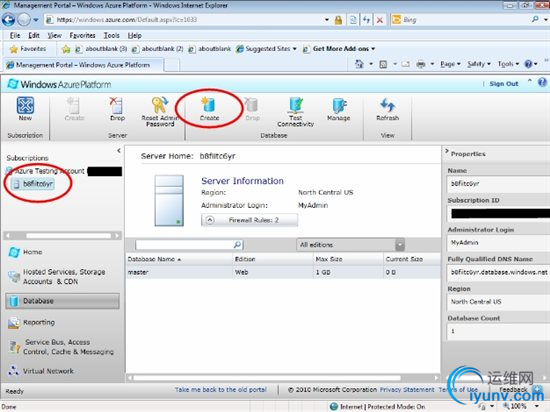The height and width of the screenshot is (412, 550).
Task: Open Get More Add-ons link
Action: coord(339,49)
